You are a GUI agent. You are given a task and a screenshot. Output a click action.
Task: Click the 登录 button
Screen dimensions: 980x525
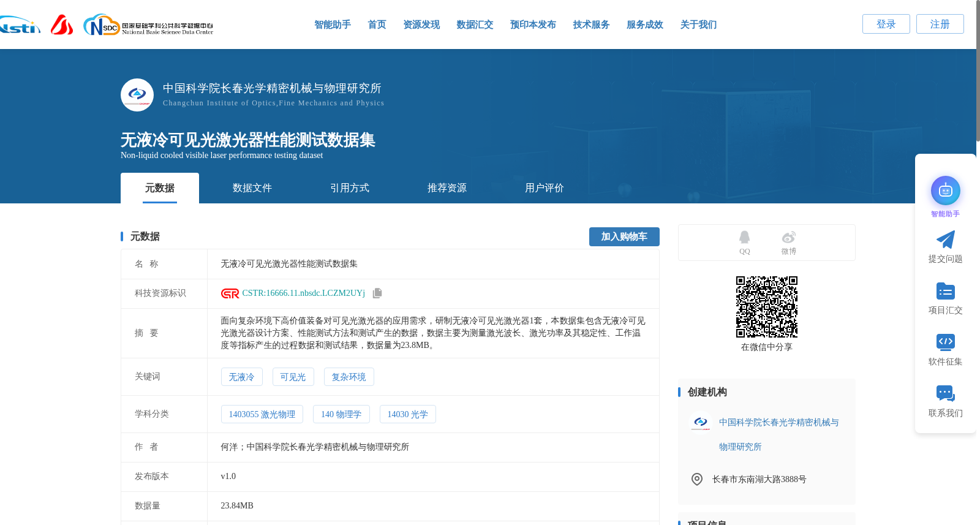click(886, 24)
